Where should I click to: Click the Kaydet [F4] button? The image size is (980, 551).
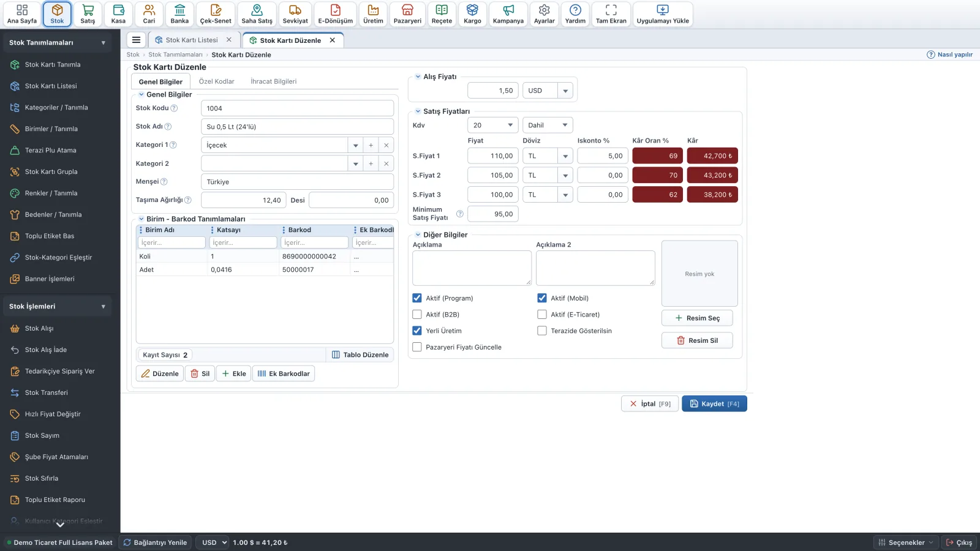point(714,404)
